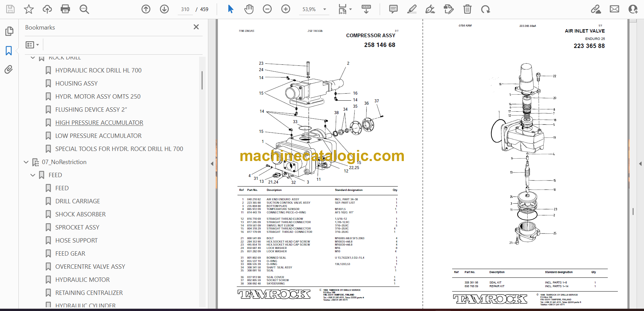Select the 07_NoRestriction bookmark entry
The height and width of the screenshot is (311, 644).
64,162
